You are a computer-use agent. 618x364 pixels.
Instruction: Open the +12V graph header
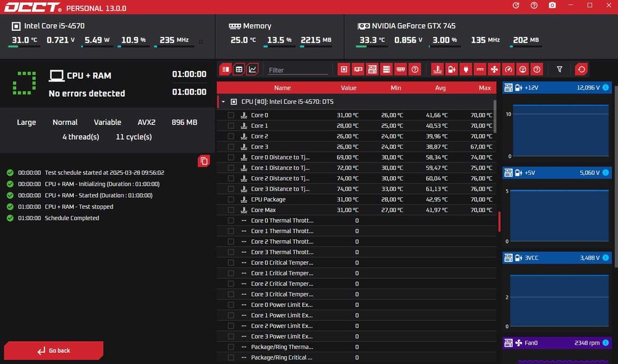click(x=557, y=88)
